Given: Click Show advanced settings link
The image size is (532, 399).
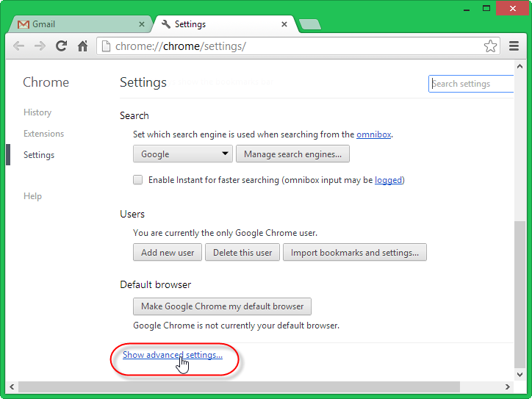Looking at the screenshot, I should [172, 355].
